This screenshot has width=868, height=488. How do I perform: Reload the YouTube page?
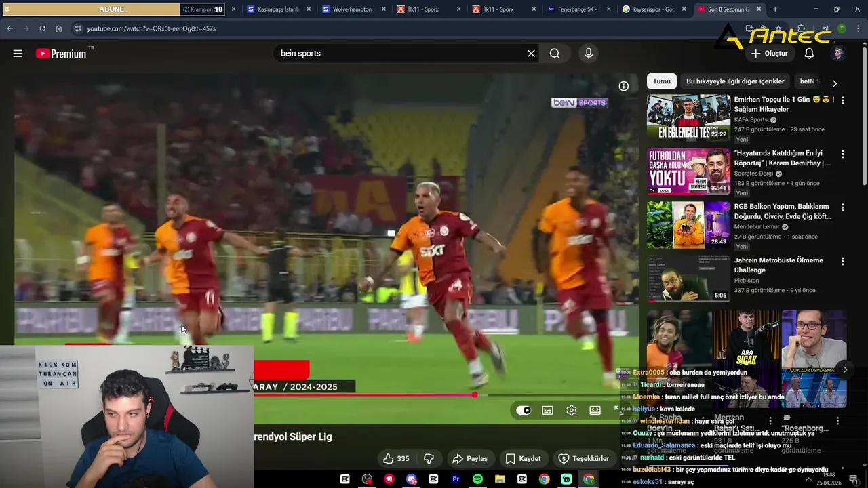click(x=42, y=28)
